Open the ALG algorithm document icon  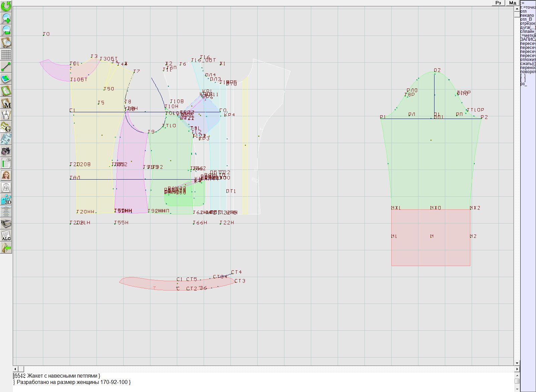click(x=6, y=236)
